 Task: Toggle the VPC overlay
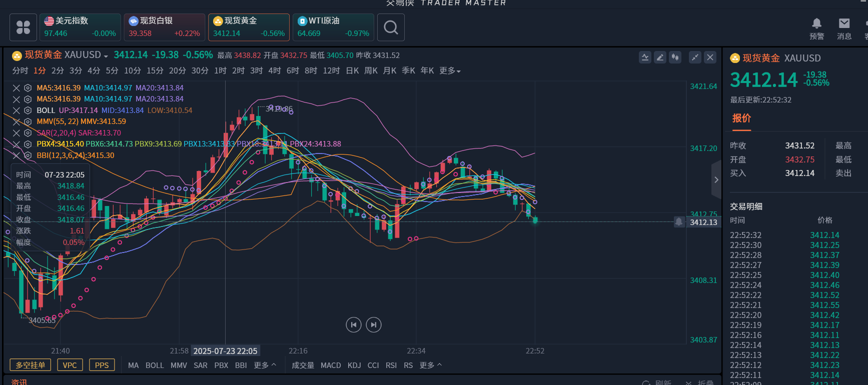click(70, 365)
